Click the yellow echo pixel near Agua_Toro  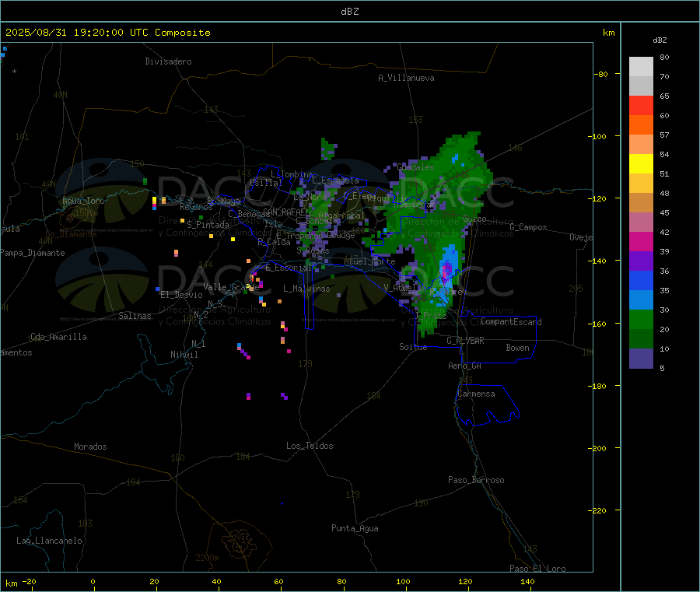coord(155,201)
